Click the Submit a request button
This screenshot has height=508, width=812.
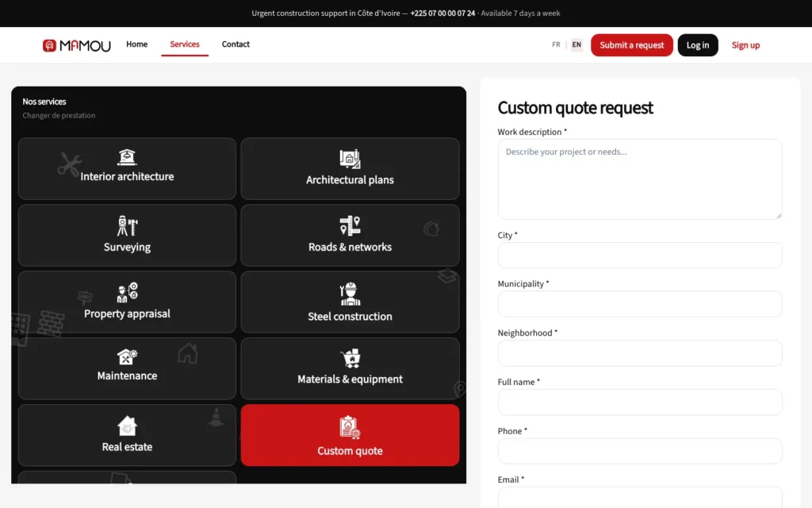click(x=631, y=45)
